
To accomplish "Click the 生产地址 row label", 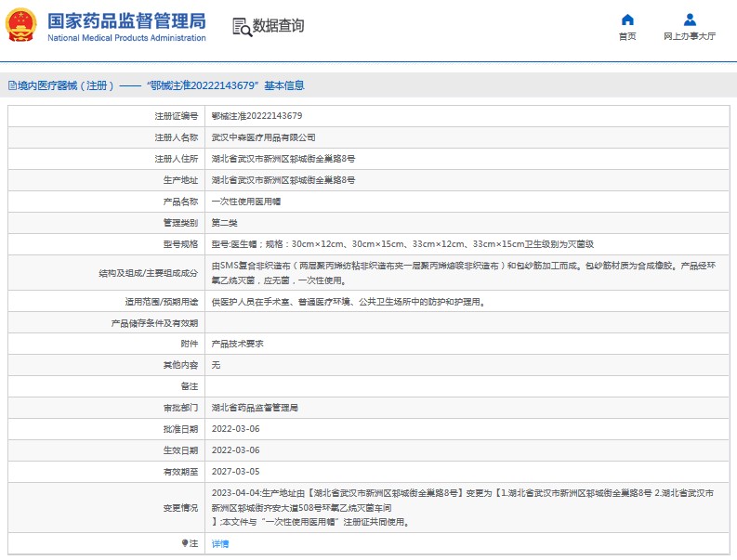I will (180, 180).
